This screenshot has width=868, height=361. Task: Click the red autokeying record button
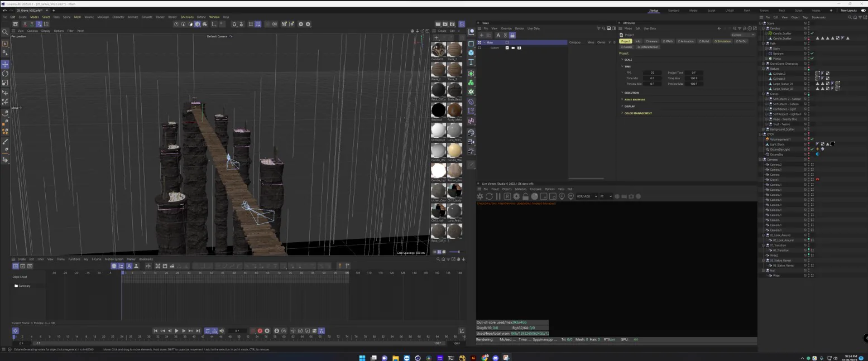[x=260, y=331]
